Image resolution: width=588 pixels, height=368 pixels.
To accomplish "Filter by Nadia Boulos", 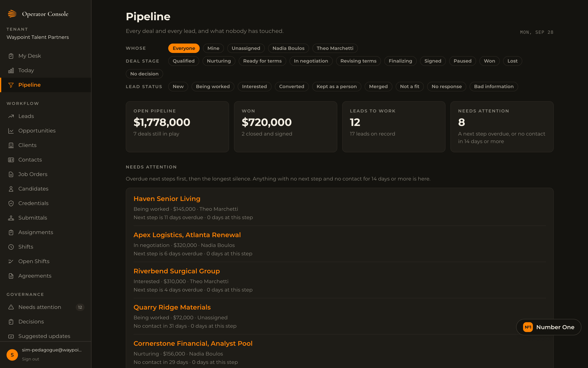I will 288,48.
